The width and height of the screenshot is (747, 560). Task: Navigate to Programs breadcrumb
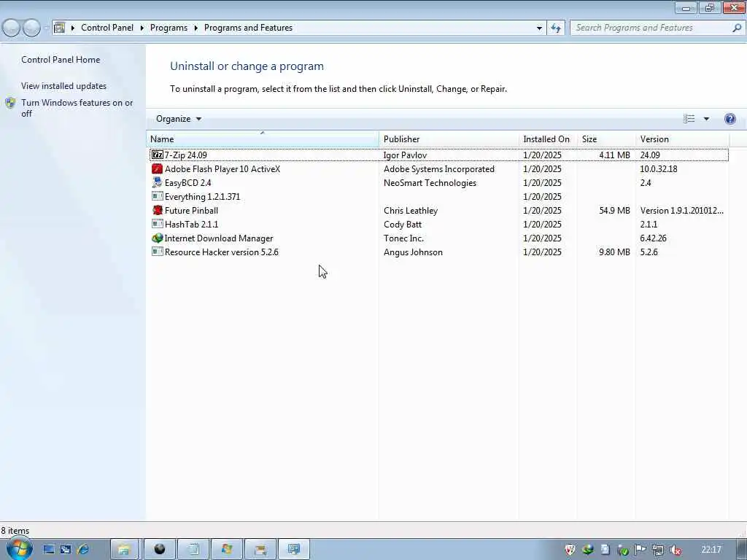point(169,28)
